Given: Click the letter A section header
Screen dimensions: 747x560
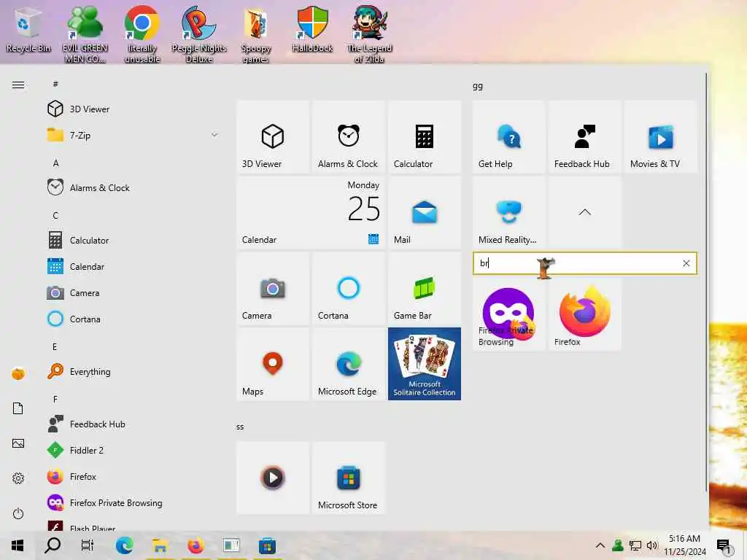Looking at the screenshot, I should (55, 163).
